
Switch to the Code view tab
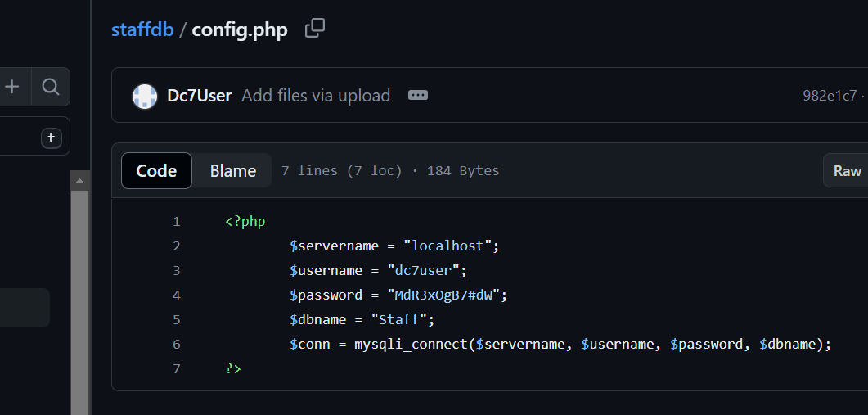(x=156, y=171)
